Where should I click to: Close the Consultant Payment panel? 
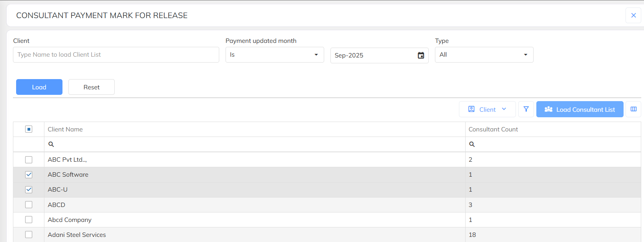click(633, 15)
